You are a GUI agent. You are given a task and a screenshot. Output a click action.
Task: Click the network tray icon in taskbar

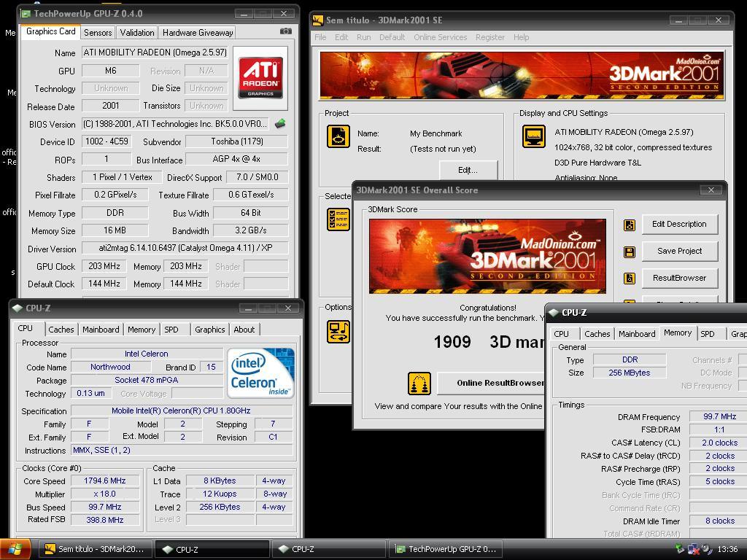(693, 549)
